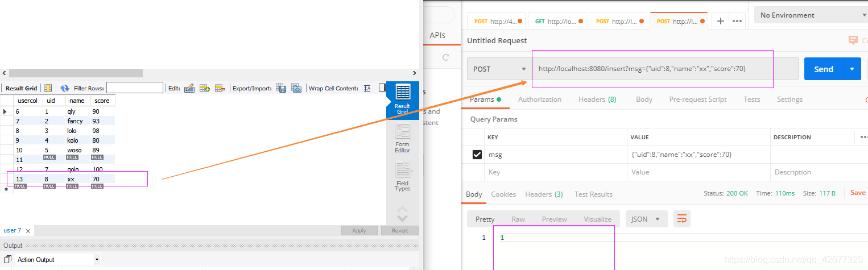Click Import records from file icon

click(x=296, y=88)
